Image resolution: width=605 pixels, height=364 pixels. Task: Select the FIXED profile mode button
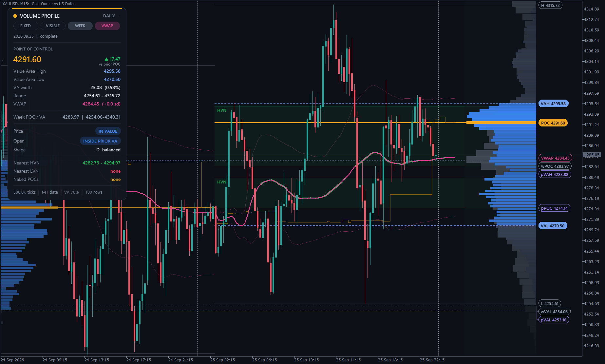[26, 26]
